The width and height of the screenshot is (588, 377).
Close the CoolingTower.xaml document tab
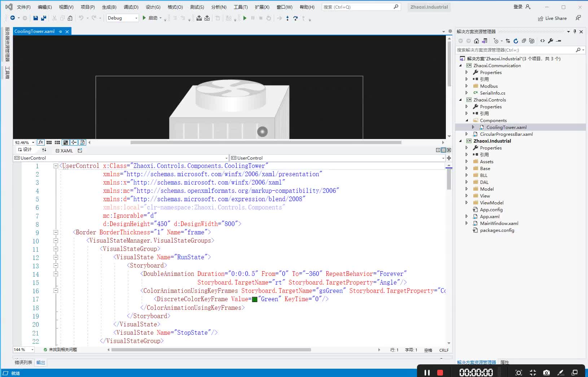click(x=67, y=31)
